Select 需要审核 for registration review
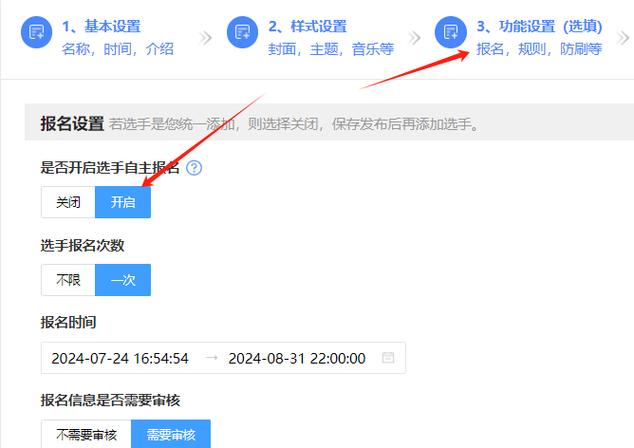The image size is (634, 448). 171,434
